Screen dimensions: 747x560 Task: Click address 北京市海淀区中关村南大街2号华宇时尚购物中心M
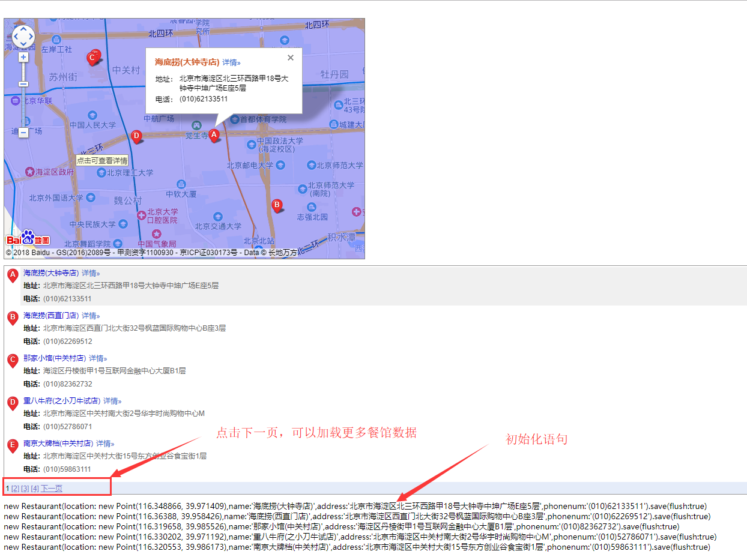click(124, 414)
